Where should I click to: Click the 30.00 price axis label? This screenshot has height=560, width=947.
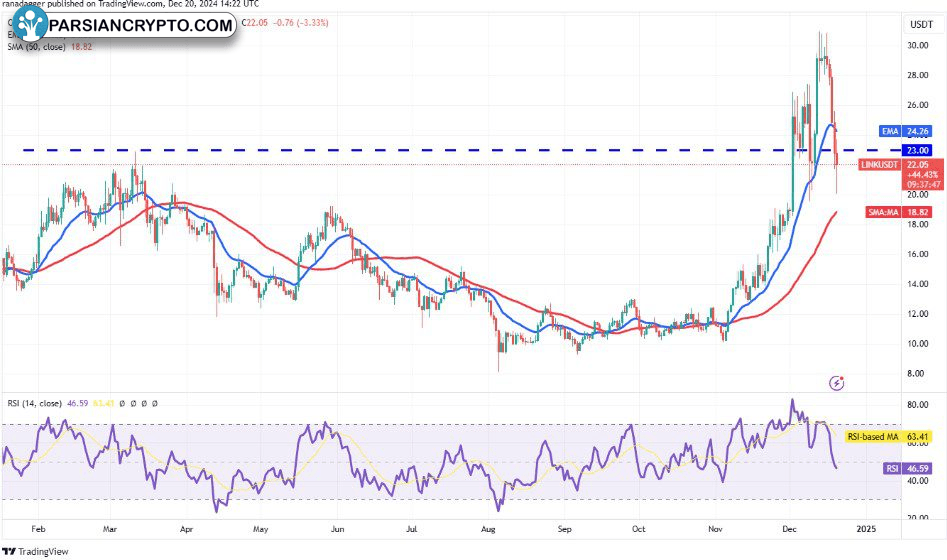pyautogui.click(x=917, y=45)
